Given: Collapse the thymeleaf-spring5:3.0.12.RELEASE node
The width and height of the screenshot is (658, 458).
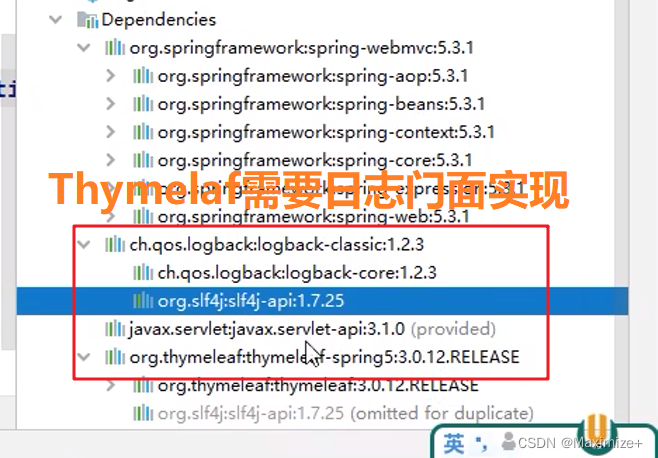Looking at the screenshot, I should (x=84, y=357).
